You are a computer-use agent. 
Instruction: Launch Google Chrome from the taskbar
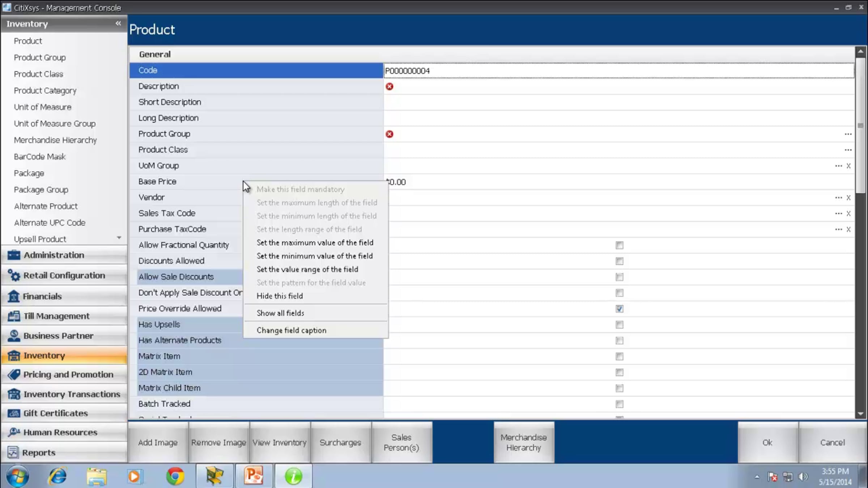click(175, 476)
